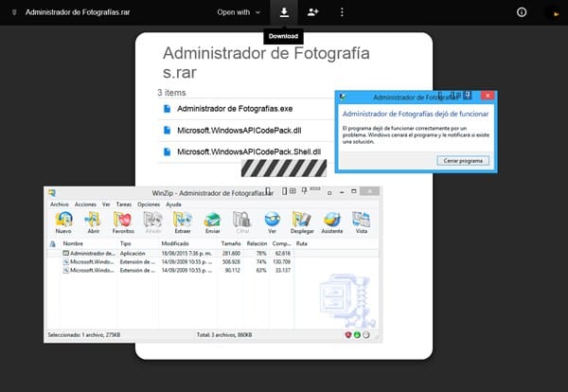Click the green circle status bar icon
This screenshot has width=568, height=392.
[357, 335]
